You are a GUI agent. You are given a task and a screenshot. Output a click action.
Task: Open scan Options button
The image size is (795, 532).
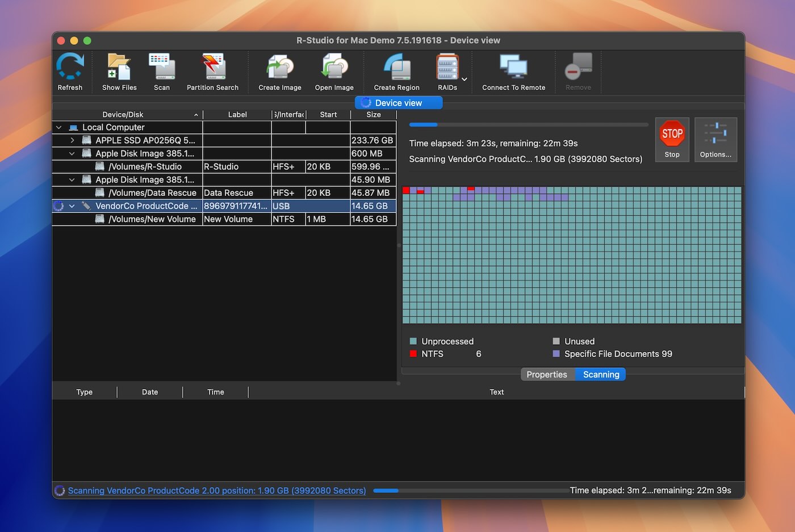pos(715,140)
